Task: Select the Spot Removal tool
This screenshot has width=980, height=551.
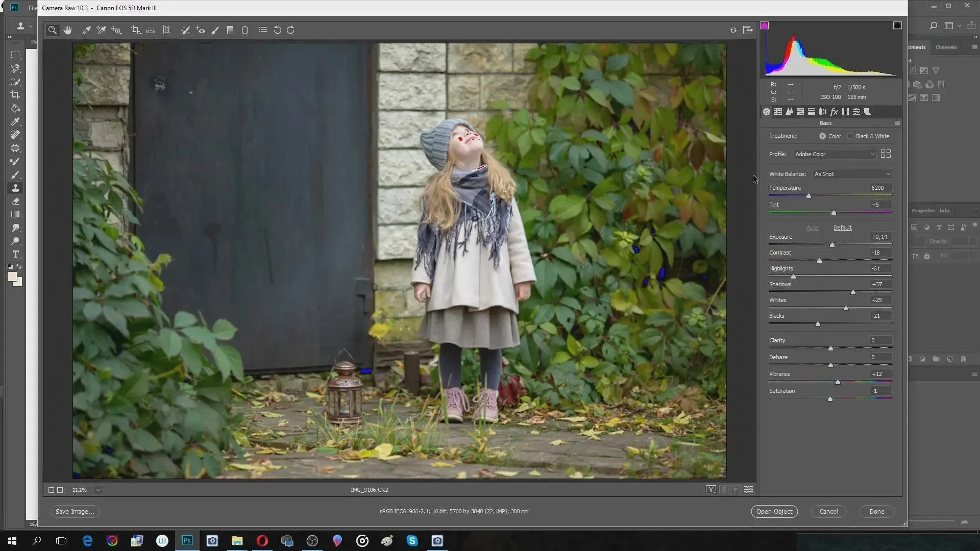Action: pyautogui.click(x=185, y=30)
